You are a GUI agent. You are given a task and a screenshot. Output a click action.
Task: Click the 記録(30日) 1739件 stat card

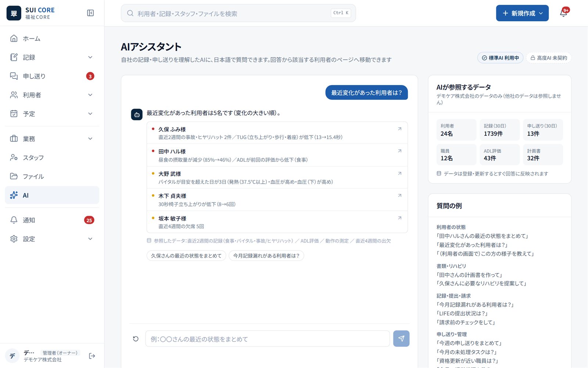click(x=500, y=130)
